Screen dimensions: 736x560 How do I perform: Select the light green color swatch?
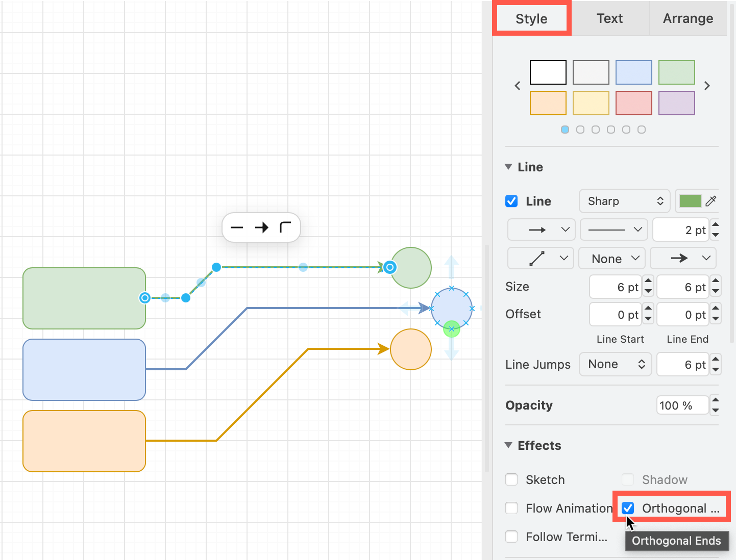677,72
